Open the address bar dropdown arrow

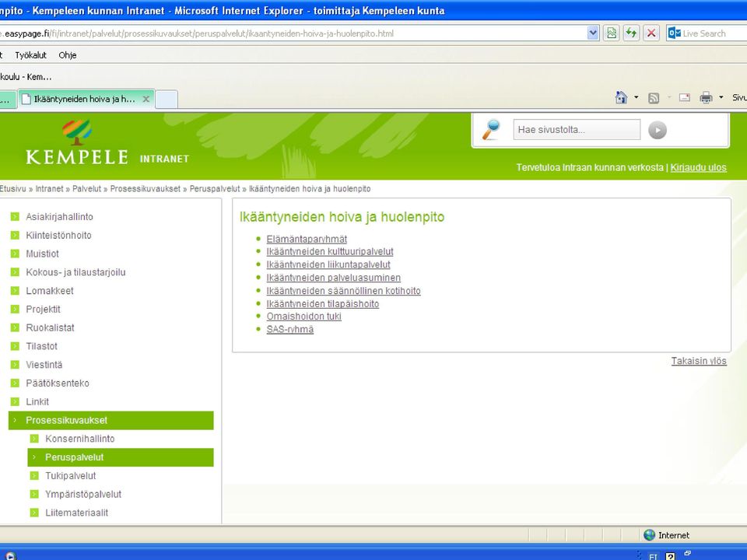[593, 33]
